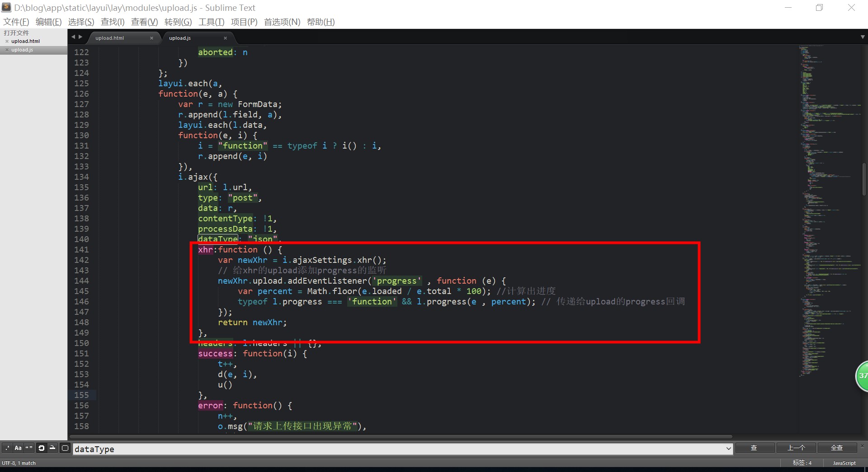
Task: Click the 标签: 4 tab size indicator
Action: (x=802, y=463)
